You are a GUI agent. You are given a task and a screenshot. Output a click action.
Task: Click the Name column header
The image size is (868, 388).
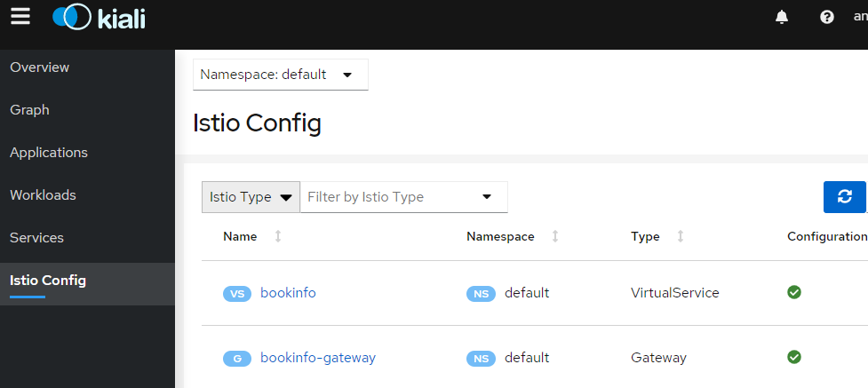[240, 236]
